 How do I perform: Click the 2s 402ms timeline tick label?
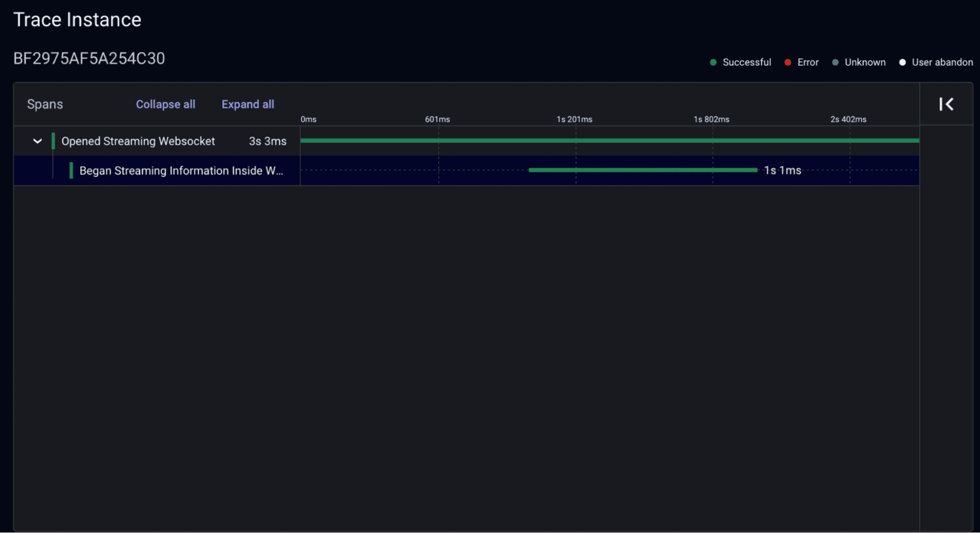coord(848,119)
